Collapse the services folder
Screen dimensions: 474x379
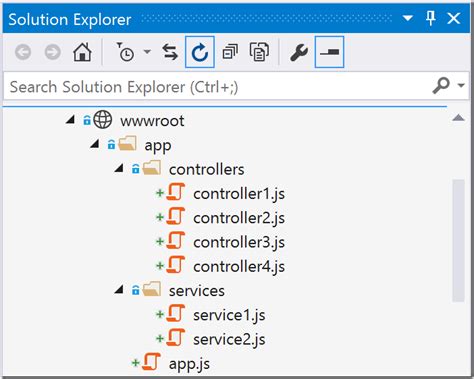(x=119, y=290)
